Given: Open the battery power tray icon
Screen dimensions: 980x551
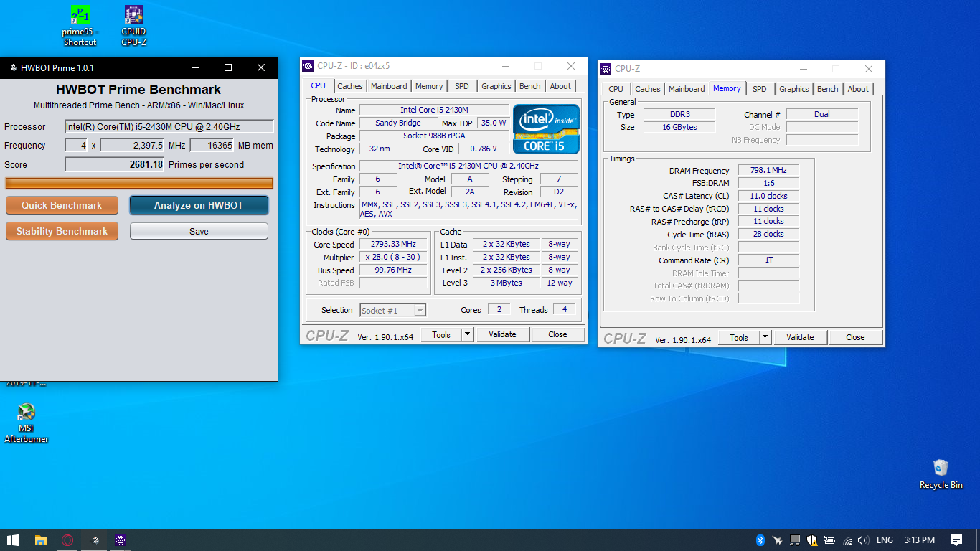Looking at the screenshot, I should tap(829, 540).
